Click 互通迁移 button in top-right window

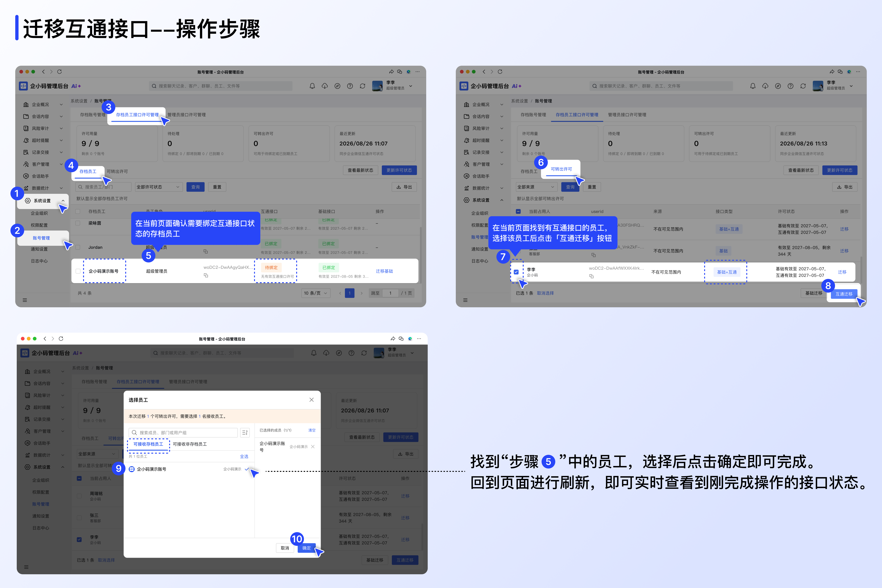coord(844,294)
